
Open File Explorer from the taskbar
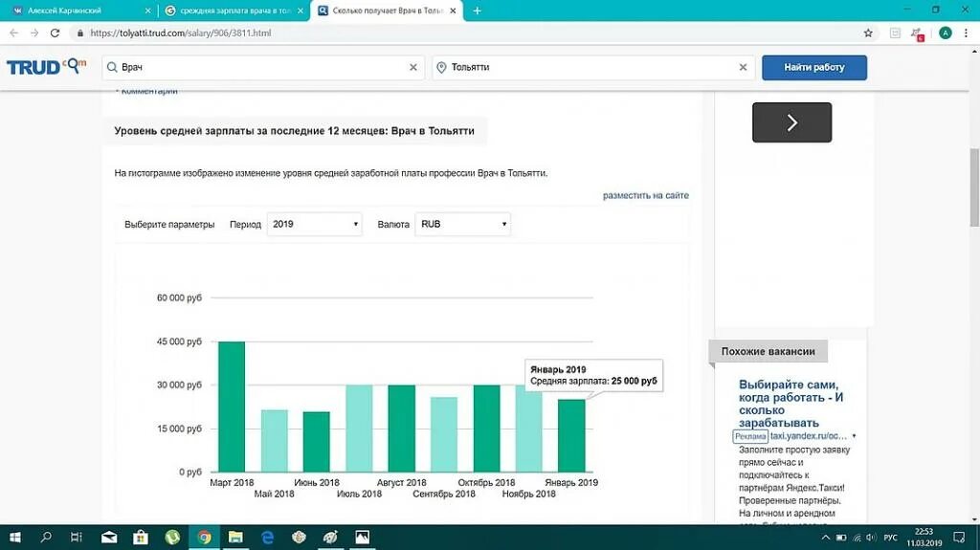click(x=235, y=538)
